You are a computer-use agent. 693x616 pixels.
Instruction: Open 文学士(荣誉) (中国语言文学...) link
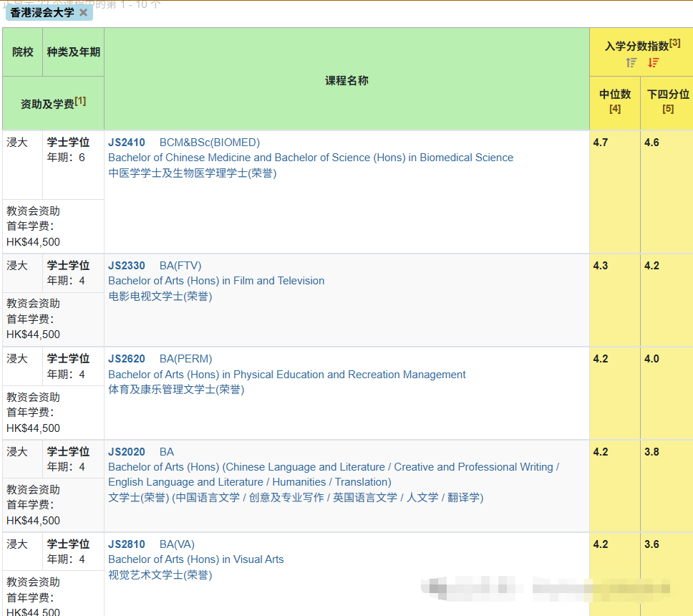point(296,498)
